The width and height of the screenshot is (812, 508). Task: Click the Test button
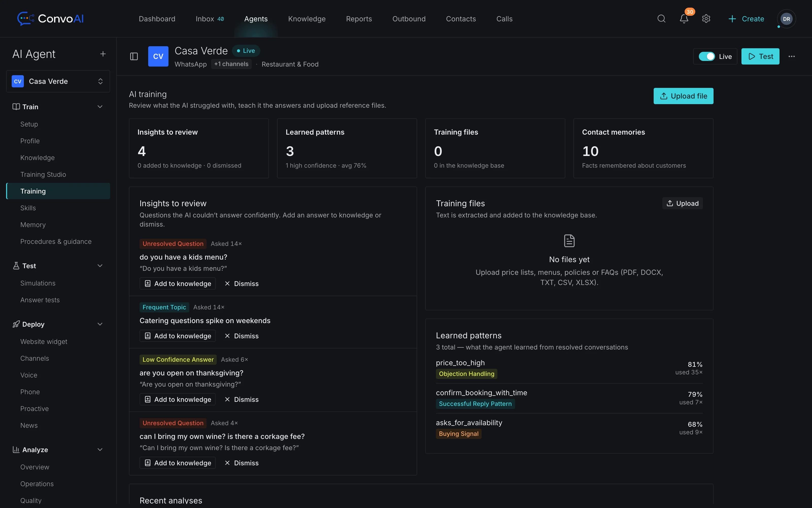pos(760,56)
